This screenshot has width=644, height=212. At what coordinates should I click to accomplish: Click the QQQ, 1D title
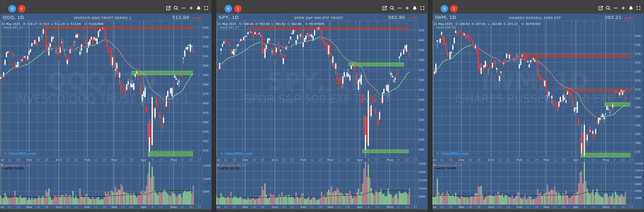[13, 17]
